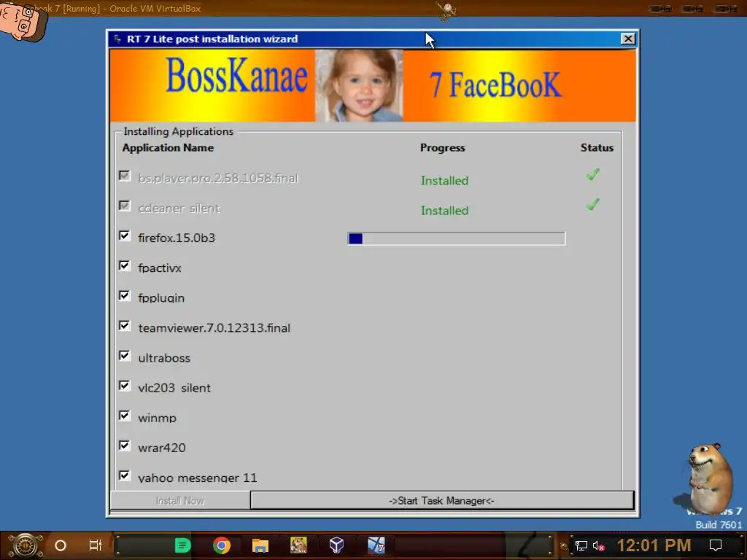Open Task View from the taskbar

(96, 545)
